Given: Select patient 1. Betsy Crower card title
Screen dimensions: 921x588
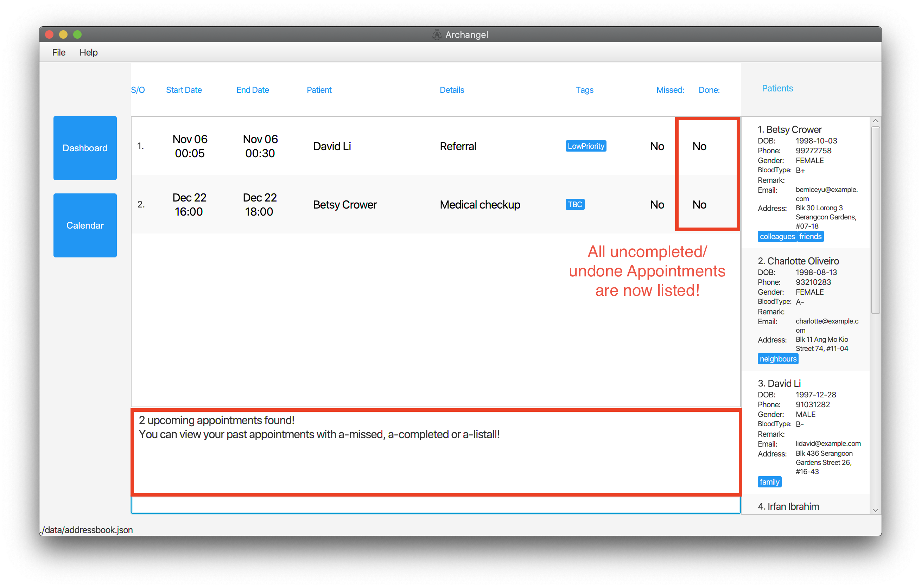Looking at the screenshot, I should coord(789,130).
